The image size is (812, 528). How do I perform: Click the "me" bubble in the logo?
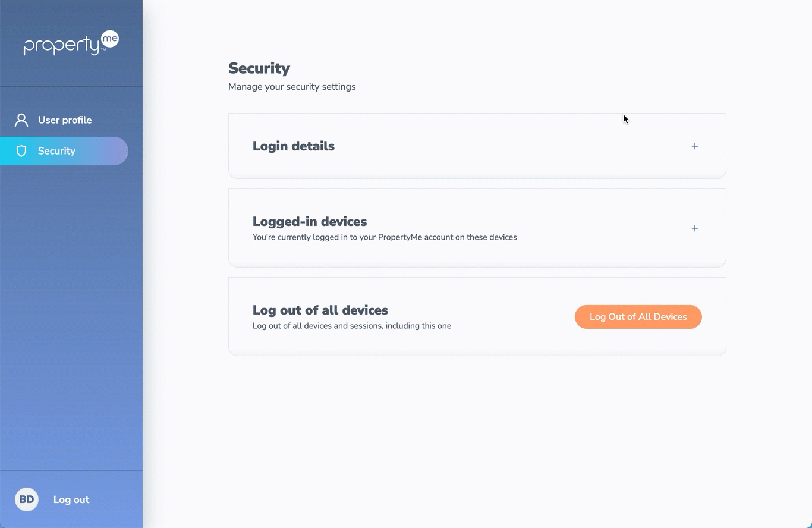(110, 39)
